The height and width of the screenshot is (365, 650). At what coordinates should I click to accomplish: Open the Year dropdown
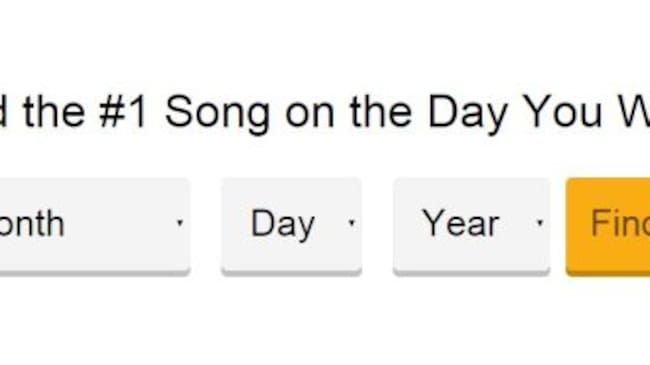tap(471, 226)
